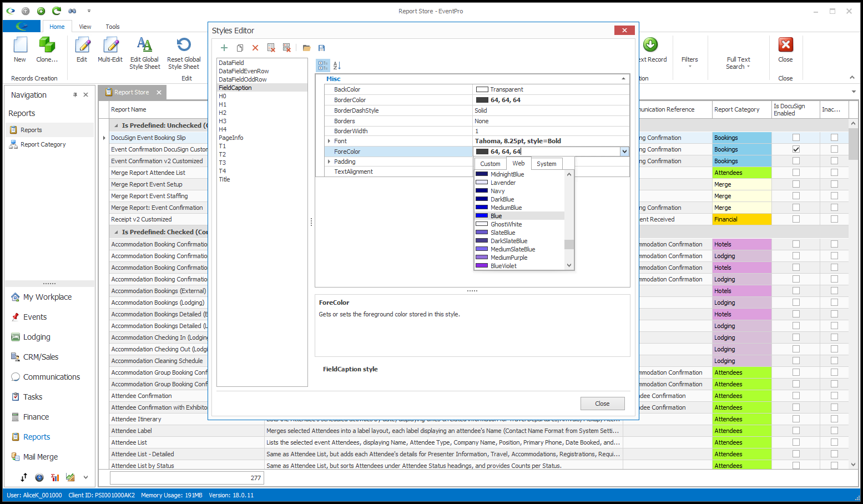The image size is (863, 504).
Task: Click the green down arrow in quick access toolbar
Action: 41,11
